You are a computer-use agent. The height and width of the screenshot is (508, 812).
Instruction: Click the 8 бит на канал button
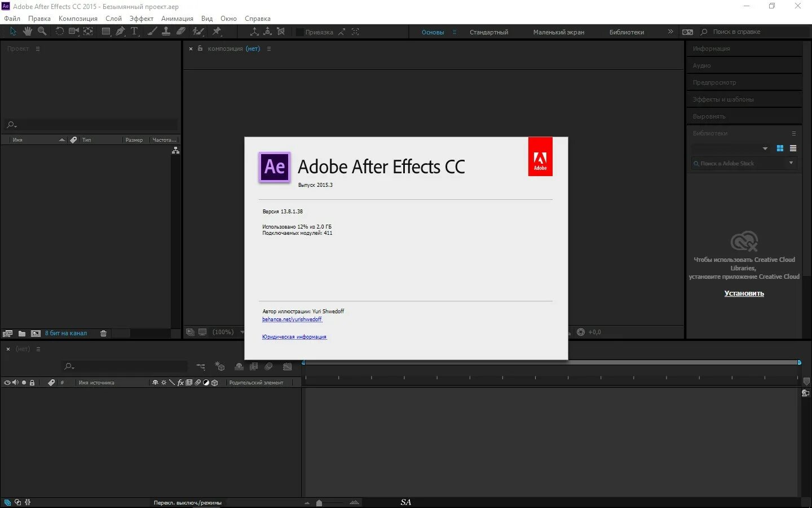click(x=66, y=334)
